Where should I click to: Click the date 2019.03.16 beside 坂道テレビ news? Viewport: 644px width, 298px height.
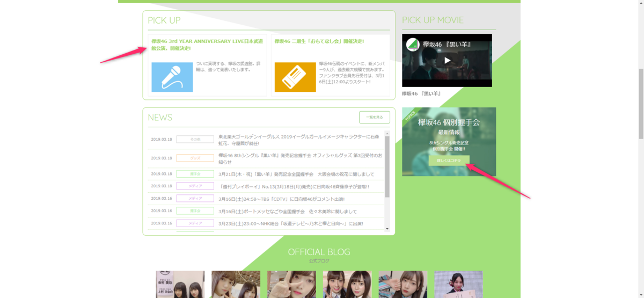162,223
